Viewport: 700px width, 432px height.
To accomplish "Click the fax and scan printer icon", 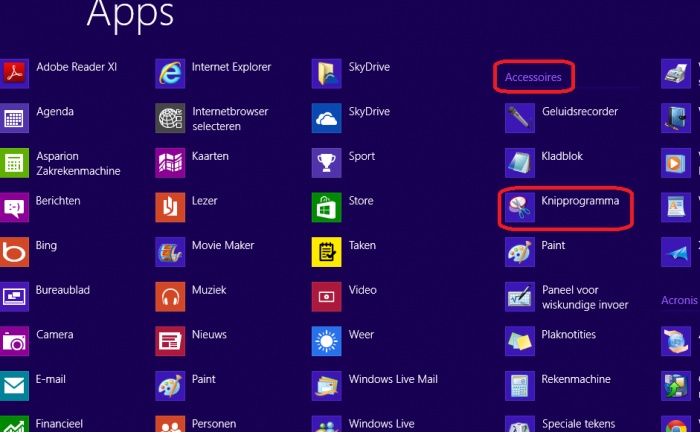I will pyautogui.click(x=675, y=73).
